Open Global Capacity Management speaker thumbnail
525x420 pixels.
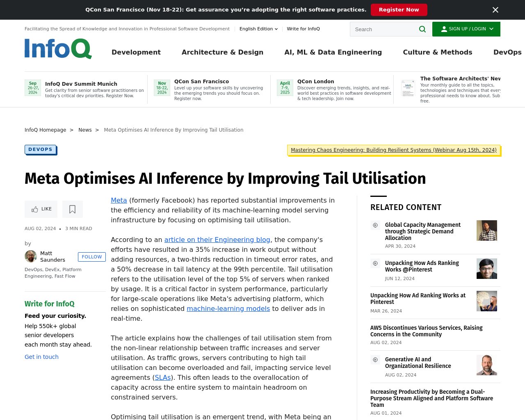click(487, 231)
